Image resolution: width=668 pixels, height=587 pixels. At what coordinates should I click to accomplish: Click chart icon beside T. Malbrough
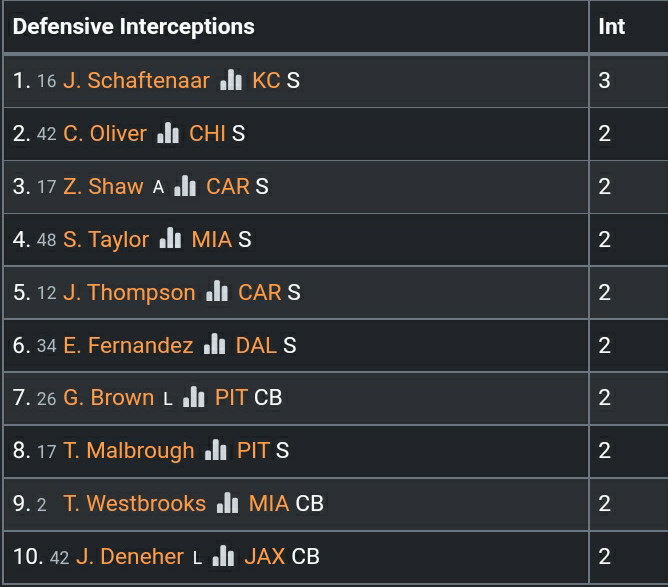pyautogui.click(x=216, y=451)
